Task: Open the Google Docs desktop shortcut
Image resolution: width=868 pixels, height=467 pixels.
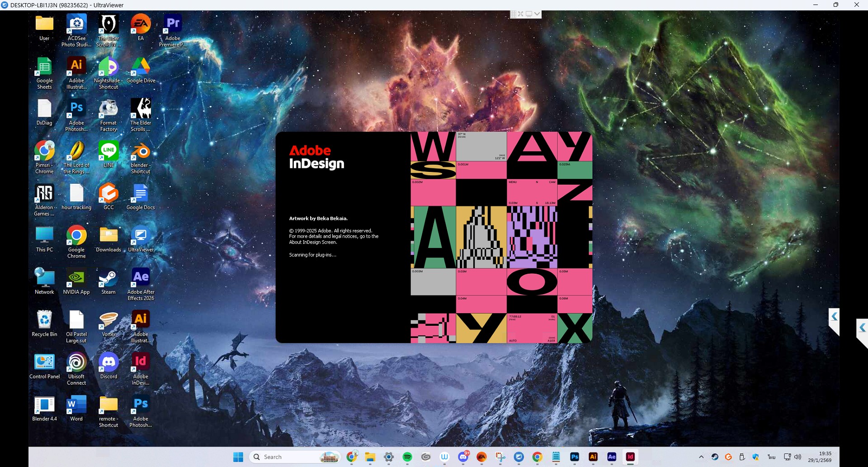Action: click(x=141, y=197)
